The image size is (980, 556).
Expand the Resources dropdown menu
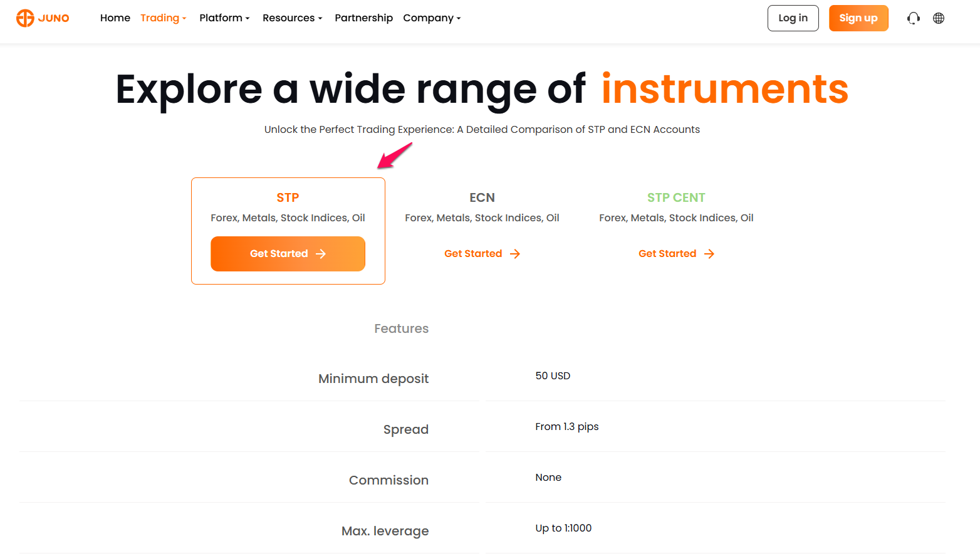pyautogui.click(x=293, y=18)
